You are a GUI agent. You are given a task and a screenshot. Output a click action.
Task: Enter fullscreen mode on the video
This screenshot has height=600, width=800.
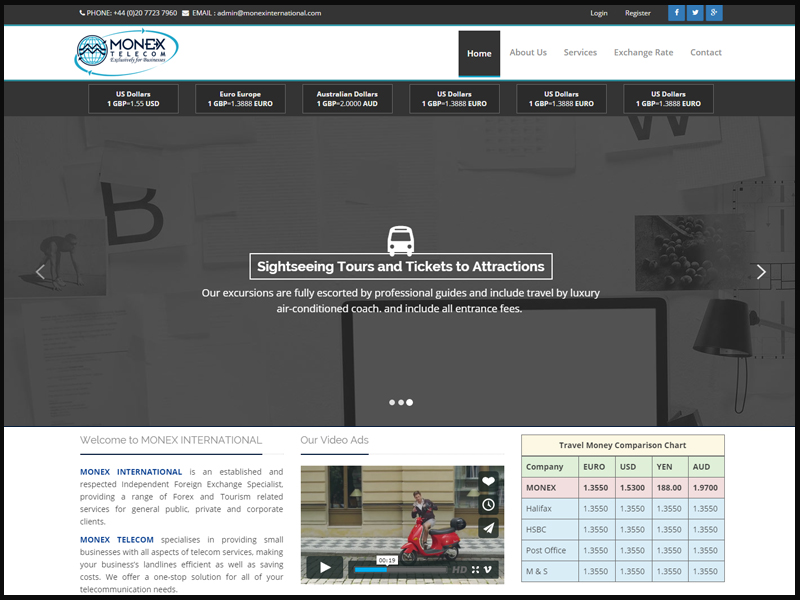click(475, 569)
